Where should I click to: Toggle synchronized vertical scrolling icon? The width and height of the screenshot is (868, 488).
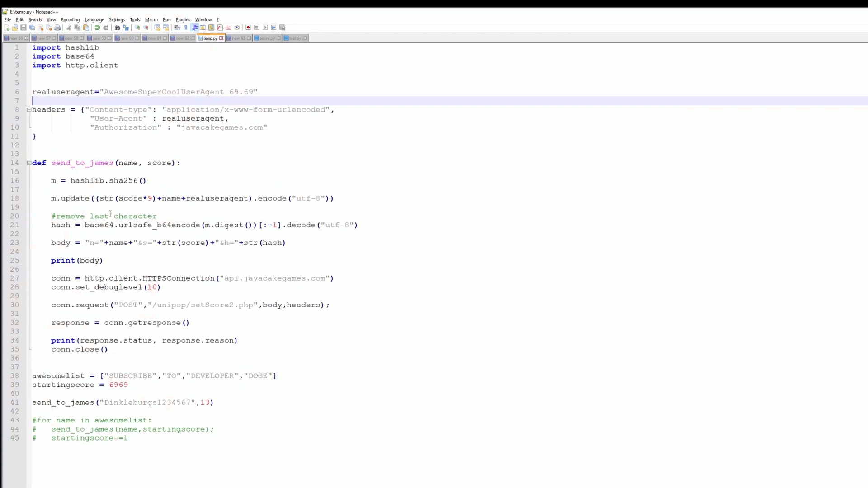click(157, 28)
